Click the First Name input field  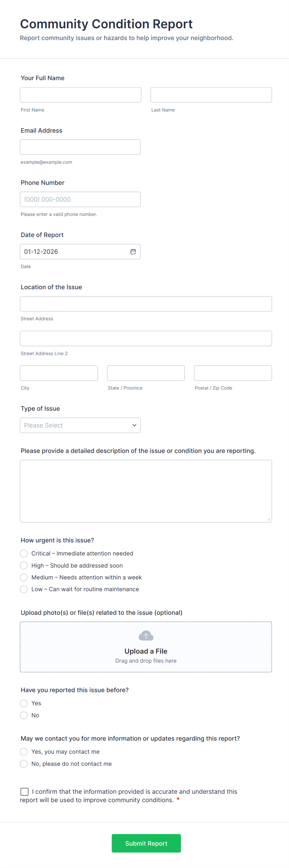pos(80,95)
